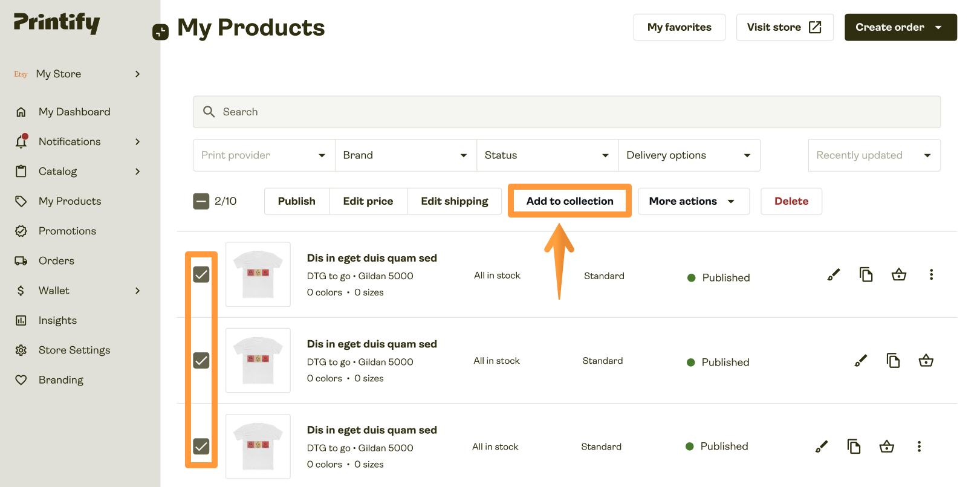This screenshot has height=487, width=980.
Task: Uncheck the second product's checkbox
Action: click(201, 361)
